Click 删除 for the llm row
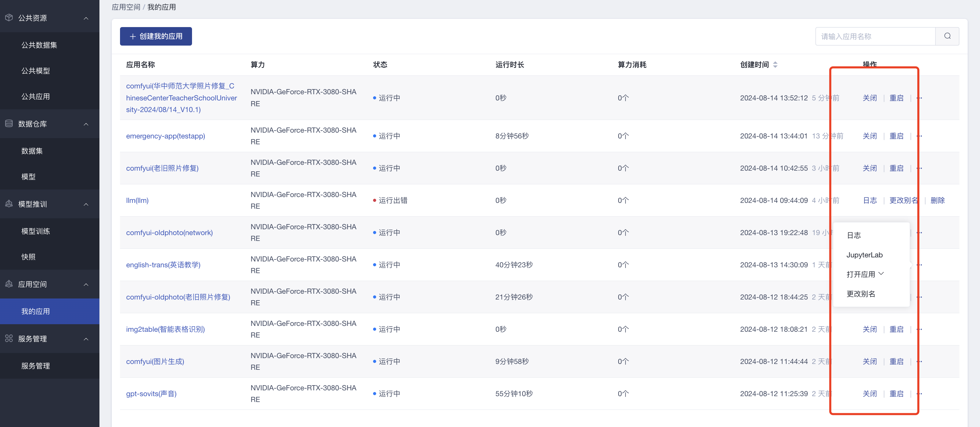 click(x=937, y=200)
